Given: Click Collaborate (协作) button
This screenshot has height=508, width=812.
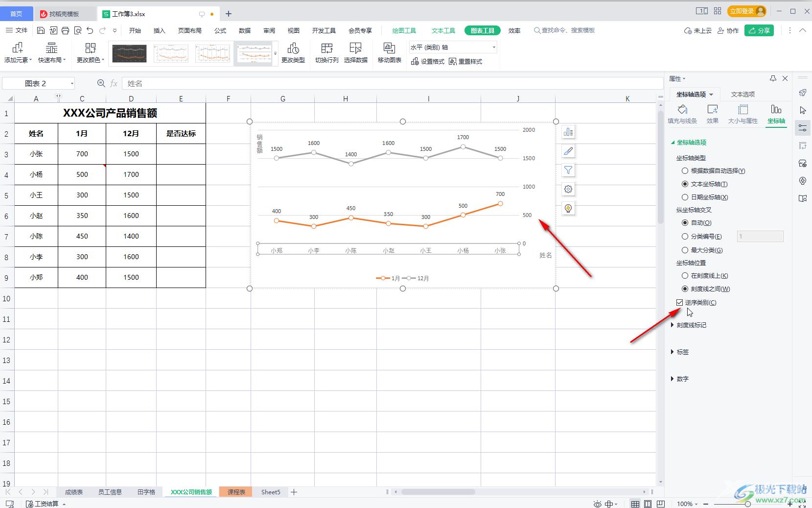Looking at the screenshot, I should coord(728,30).
